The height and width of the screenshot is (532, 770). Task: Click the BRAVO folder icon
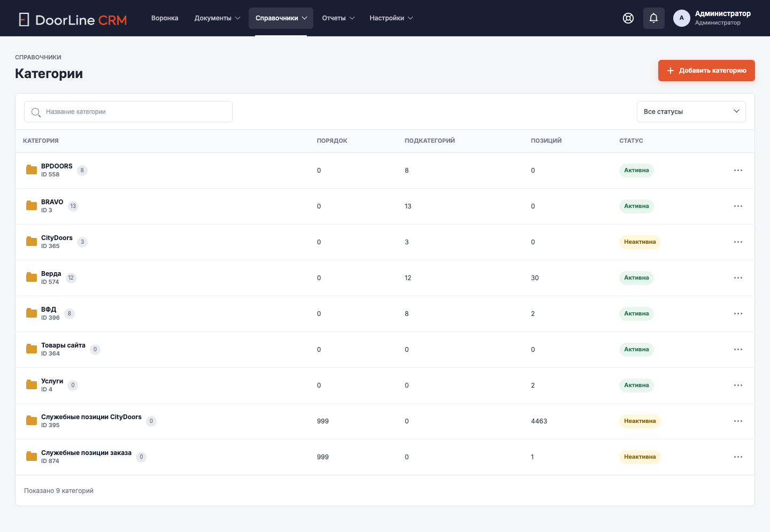point(32,206)
